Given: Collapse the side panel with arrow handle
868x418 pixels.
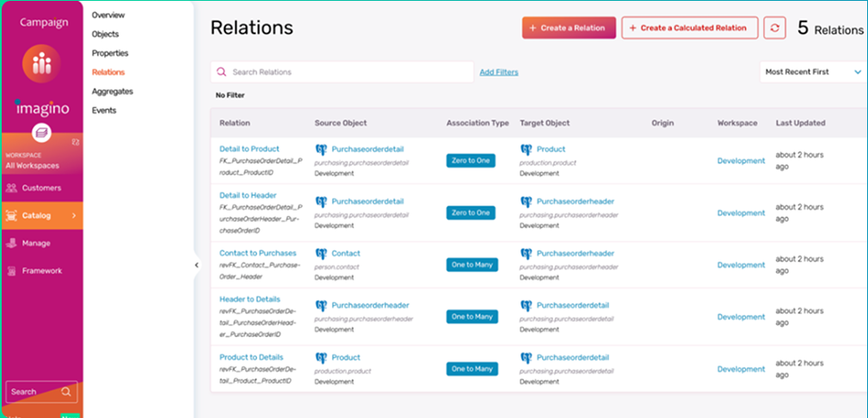Looking at the screenshot, I should coord(196,265).
